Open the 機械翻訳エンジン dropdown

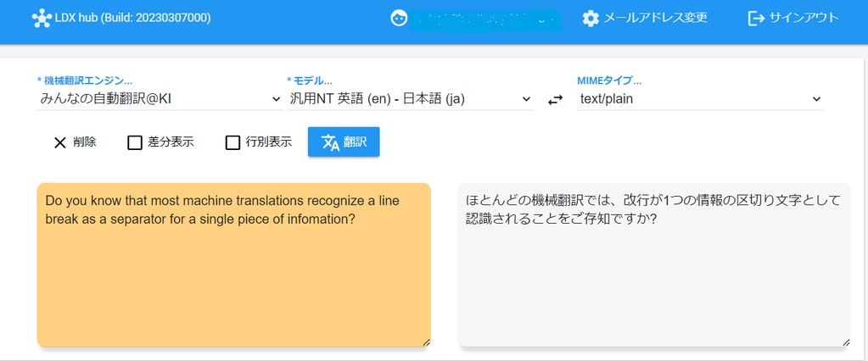pos(160,99)
